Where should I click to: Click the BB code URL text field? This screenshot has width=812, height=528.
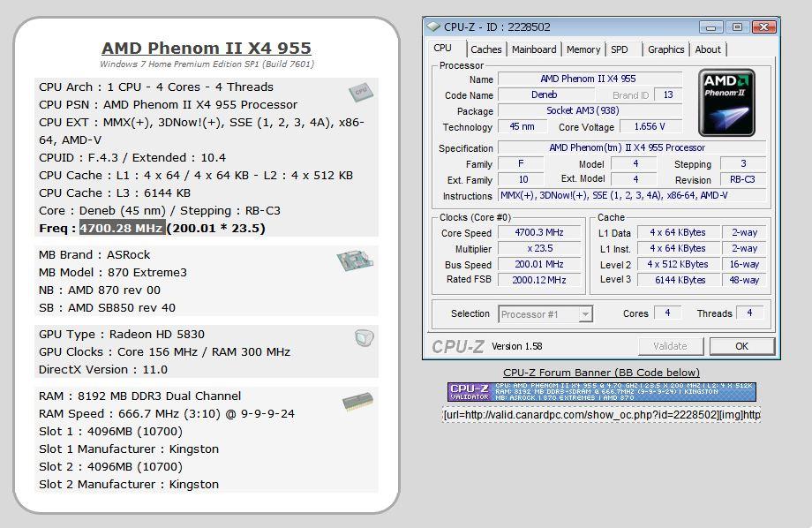(x=601, y=415)
